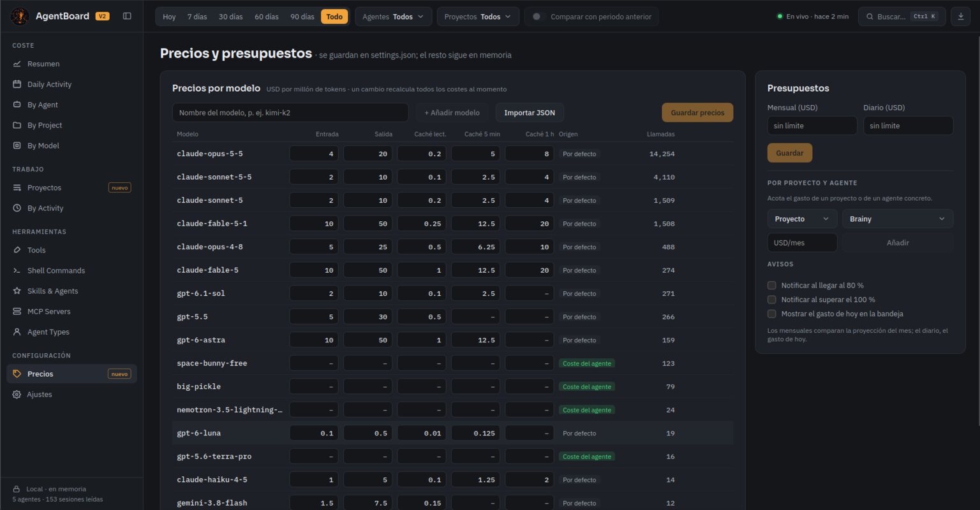Viewport: 980px width, 510px height.
Task: Focus the Nombre del modelo input
Action: (290, 113)
